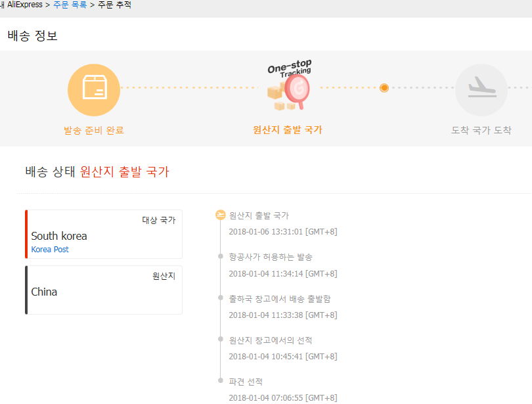Screen dimensions: 532x404
Task: Click timeline dot for 파견 선적
Action: (220, 381)
